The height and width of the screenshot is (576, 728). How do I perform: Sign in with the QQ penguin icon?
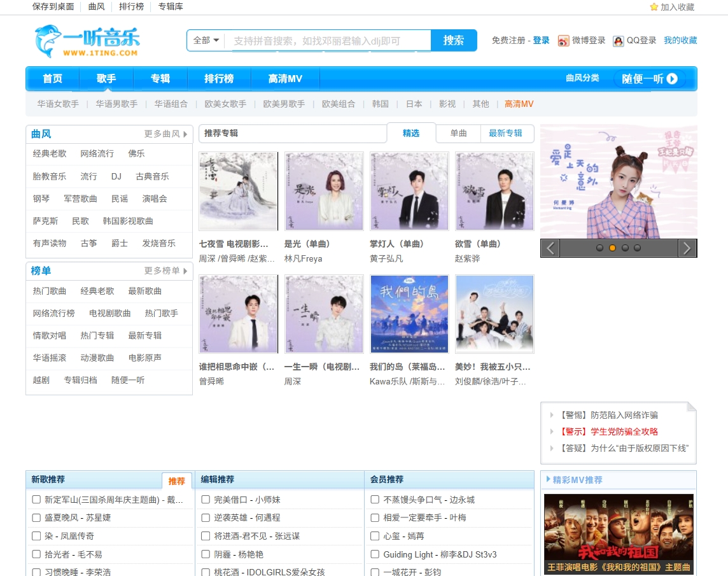(617, 40)
